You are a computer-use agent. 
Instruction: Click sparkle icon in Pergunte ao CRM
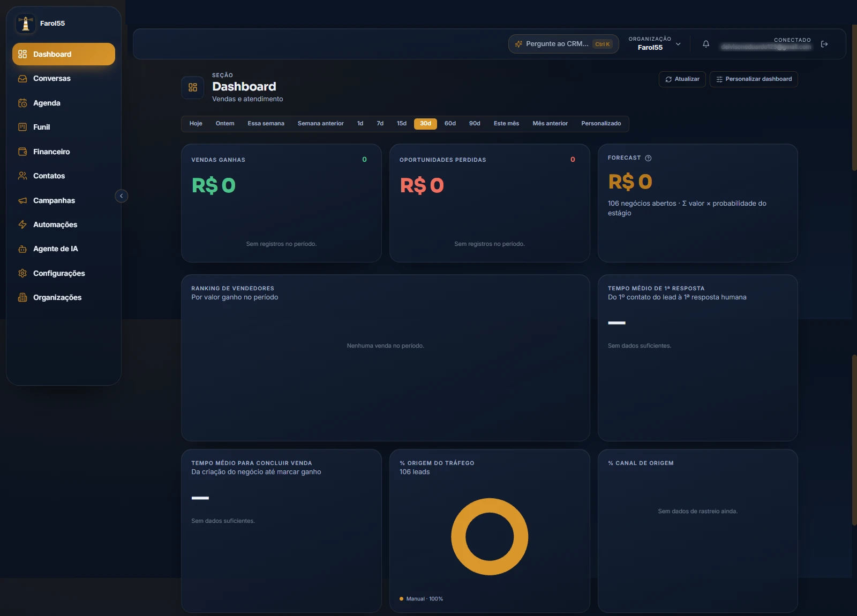518,44
